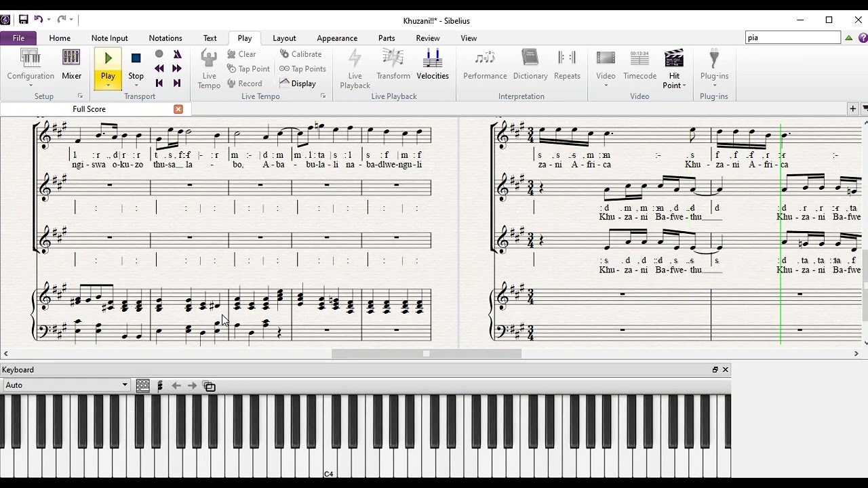868x488 pixels.
Task: Switch to the Text ribbon tab
Action: click(x=210, y=38)
